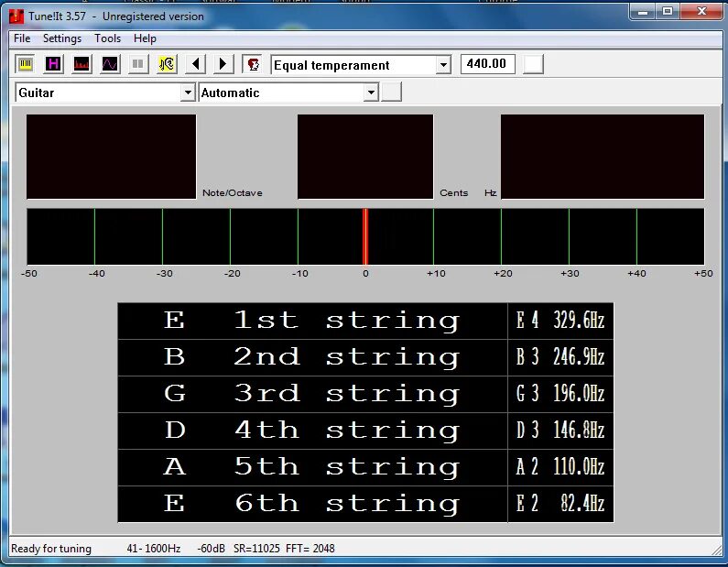728x567 pixels.
Task: Click the Ready for tuning status text
Action: coord(51,549)
